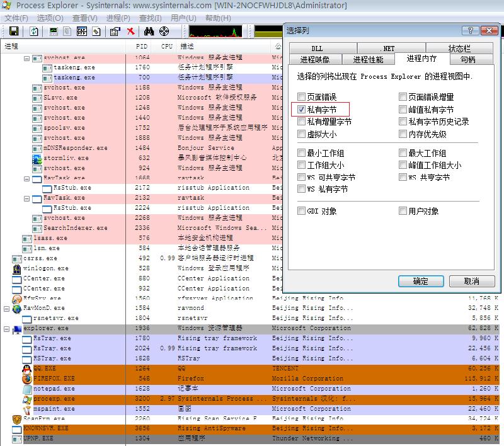
Task: Collapse the RavTask.exe PID 2132 node
Action: click(x=27, y=199)
